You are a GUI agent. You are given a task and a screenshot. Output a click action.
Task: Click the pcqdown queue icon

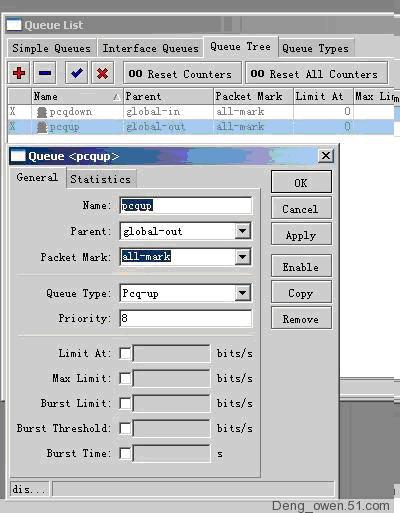[42, 112]
